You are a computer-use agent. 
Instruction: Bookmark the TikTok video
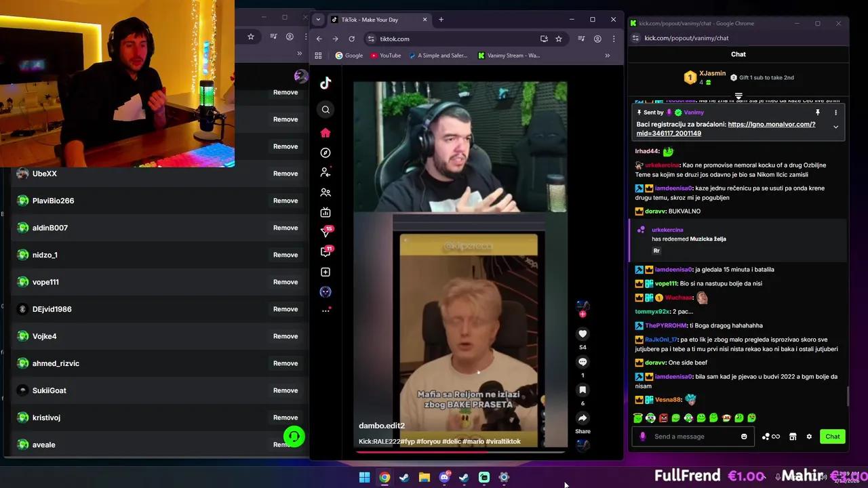583,390
